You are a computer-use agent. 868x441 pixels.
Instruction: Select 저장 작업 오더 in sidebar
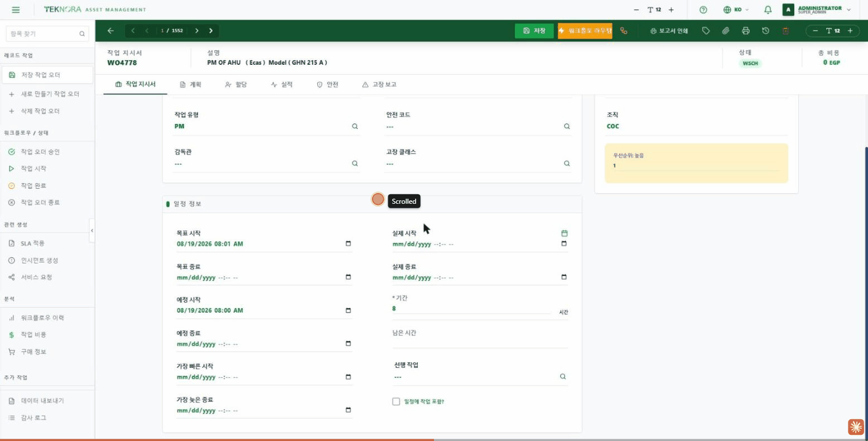[x=47, y=75]
